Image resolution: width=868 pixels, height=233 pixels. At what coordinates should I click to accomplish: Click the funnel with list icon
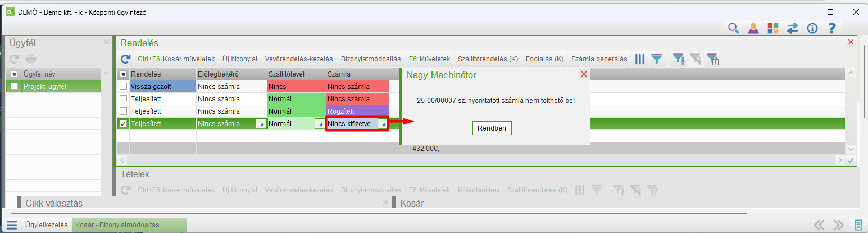(x=679, y=59)
